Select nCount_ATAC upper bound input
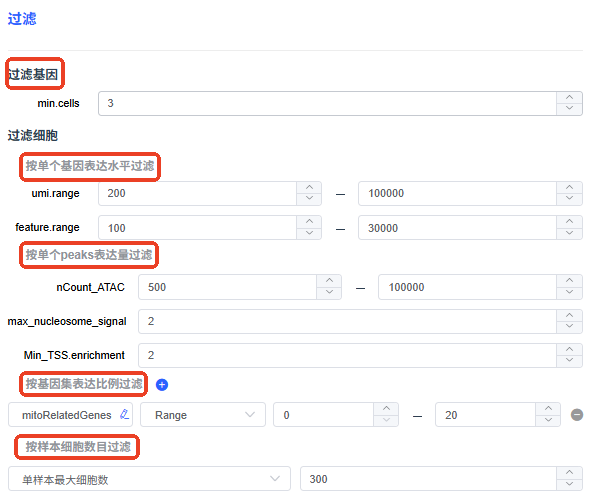593x499 pixels. coord(467,287)
